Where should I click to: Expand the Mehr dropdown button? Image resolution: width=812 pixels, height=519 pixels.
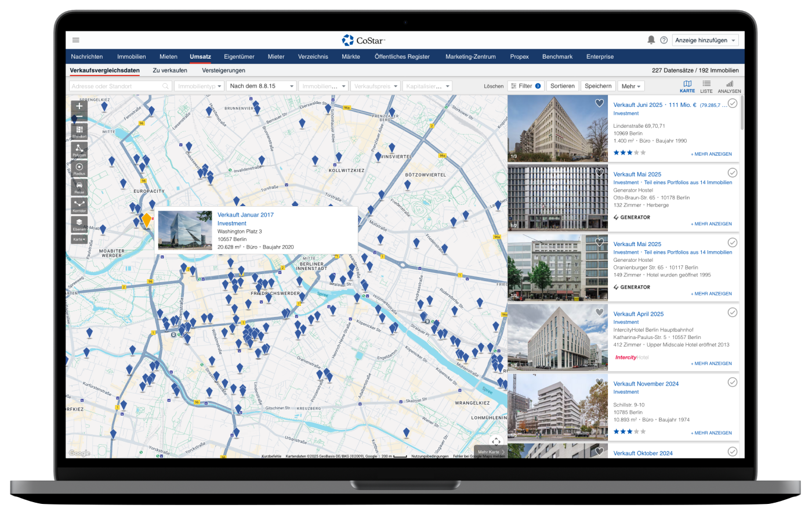[631, 86]
